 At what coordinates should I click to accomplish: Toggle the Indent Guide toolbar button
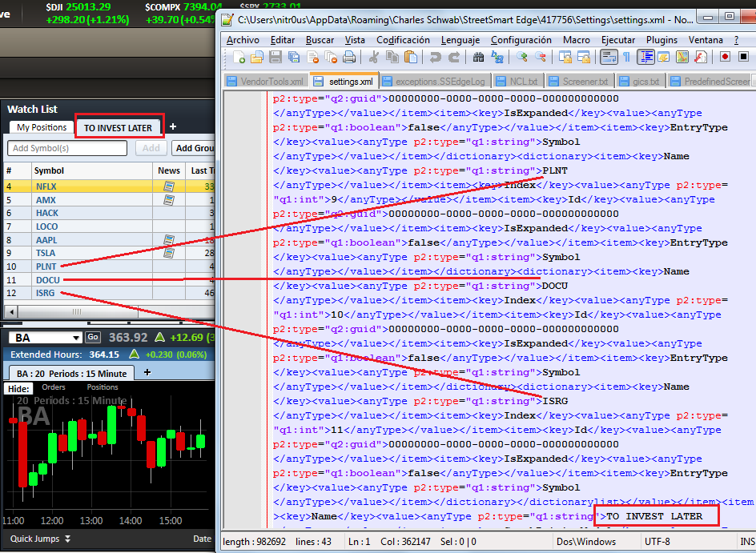[x=645, y=57]
